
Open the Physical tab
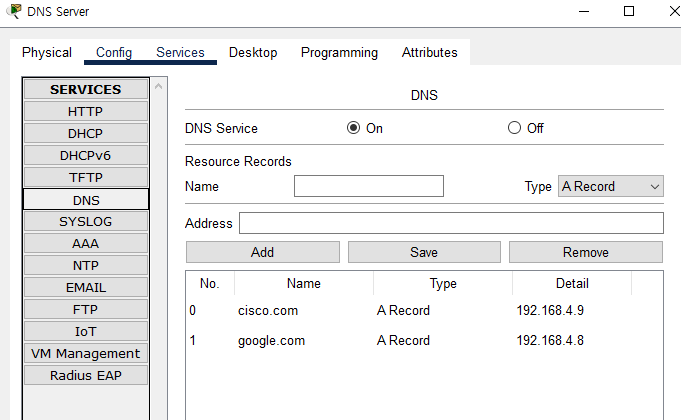click(47, 53)
